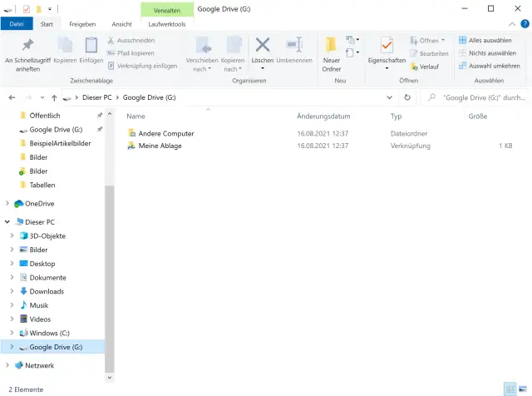532x396 pixels.
Task: Collapse the ribbon with the chevron
Action: (x=512, y=24)
